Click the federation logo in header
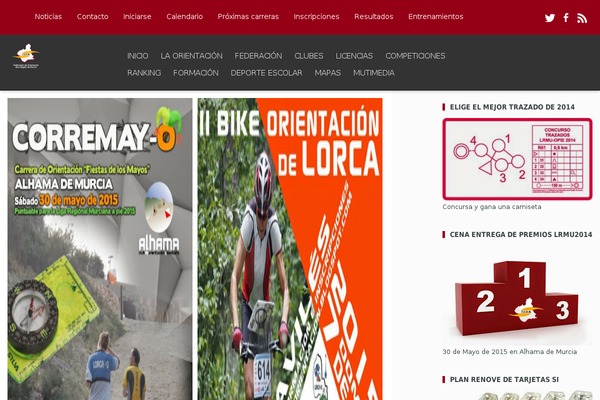600x400 pixels. [x=26, y=56]
